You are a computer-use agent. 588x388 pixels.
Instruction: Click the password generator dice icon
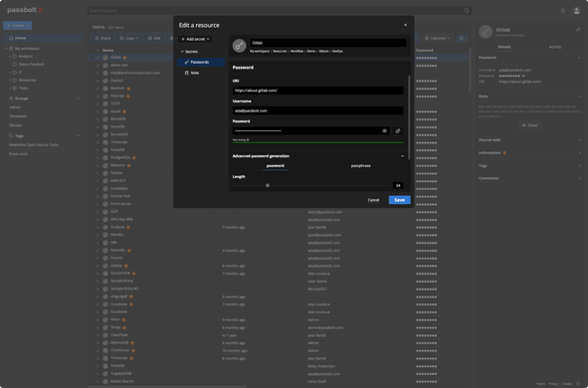point(398,131)
